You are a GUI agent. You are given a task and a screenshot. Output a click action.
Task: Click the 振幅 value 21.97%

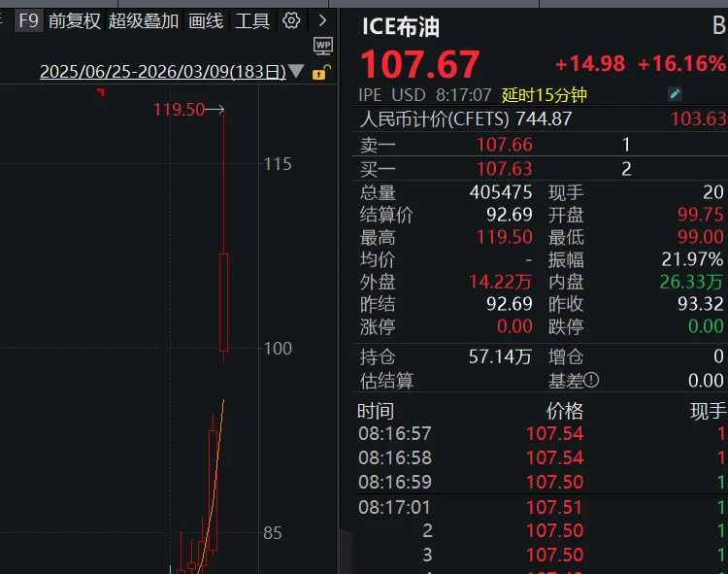tap(692, 259)
